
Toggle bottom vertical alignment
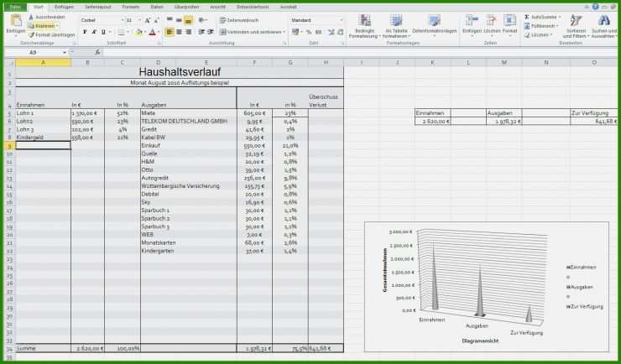pos(188,20)
